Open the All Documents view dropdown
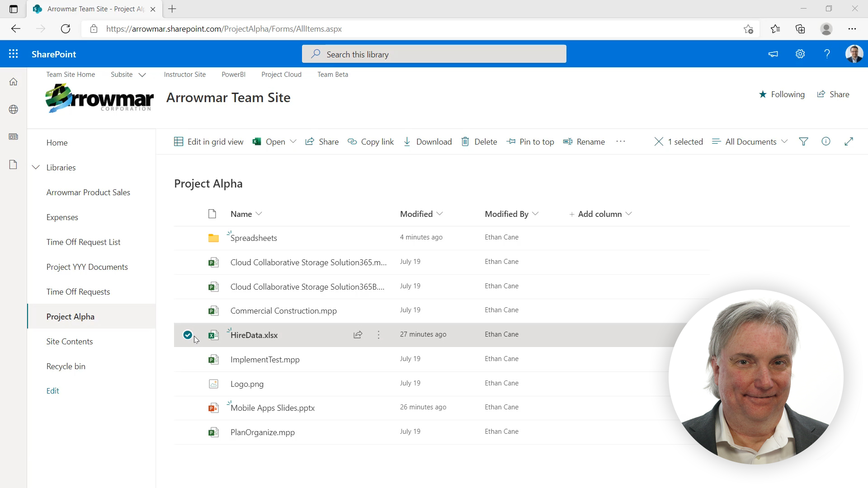The image size is (868, 488). 750,141
